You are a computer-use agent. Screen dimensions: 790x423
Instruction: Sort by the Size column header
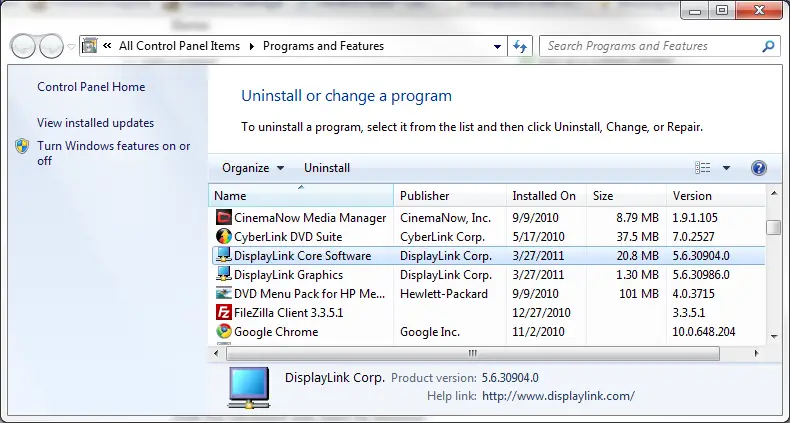coord(626,195)
